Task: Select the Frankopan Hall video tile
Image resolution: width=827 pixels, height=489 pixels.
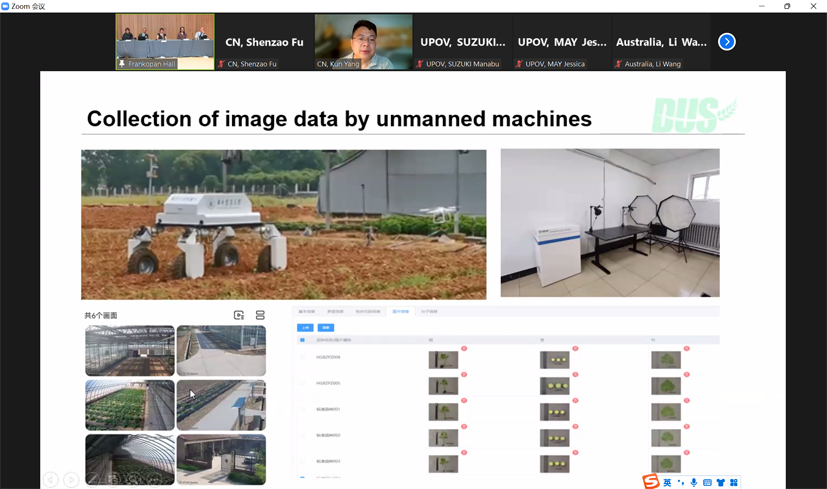Action: coord(165,41)
